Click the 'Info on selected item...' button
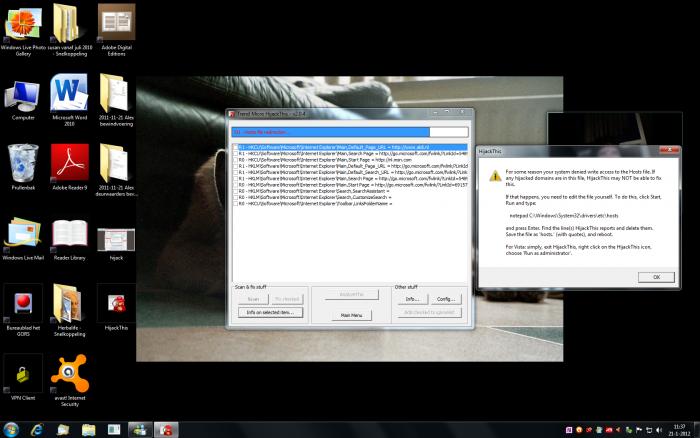 click(271, 312)
